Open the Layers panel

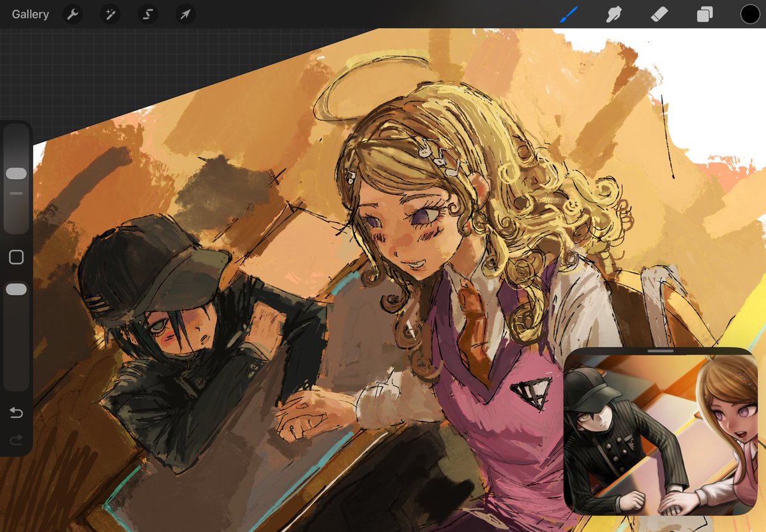point(705,14)
